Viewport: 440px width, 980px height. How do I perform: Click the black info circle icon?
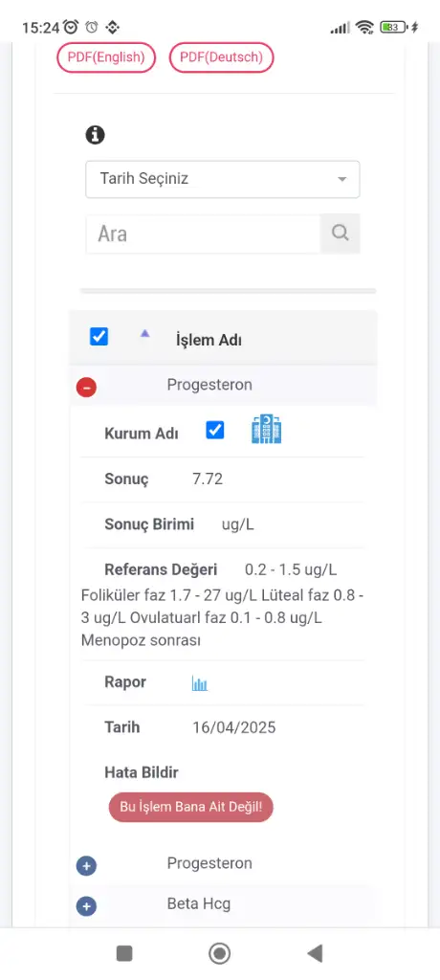(x=95, y=134)
